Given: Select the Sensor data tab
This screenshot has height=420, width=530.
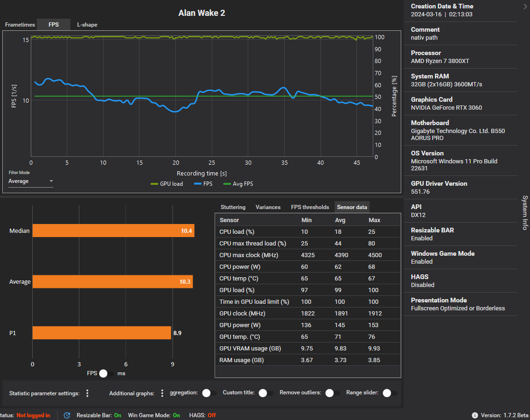Looking at the screenshot, I should point(352,207).
